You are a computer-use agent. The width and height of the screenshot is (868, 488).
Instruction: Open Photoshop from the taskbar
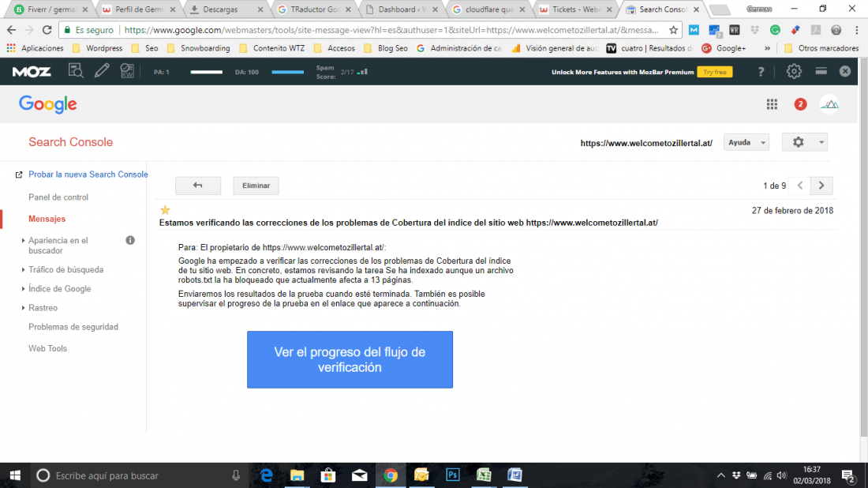click(453, 475)
